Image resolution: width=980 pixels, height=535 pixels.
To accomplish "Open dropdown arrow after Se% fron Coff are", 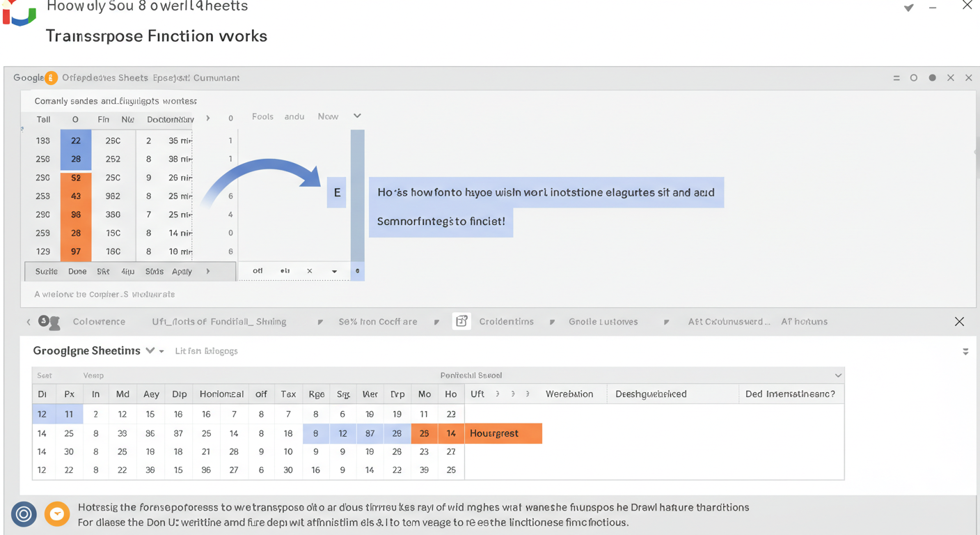I will pos(436,322).
